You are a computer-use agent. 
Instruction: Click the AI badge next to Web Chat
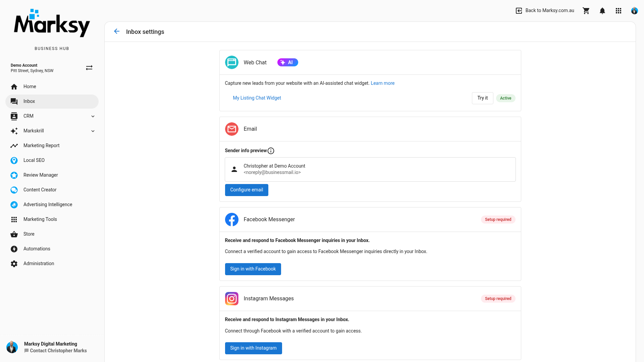pos(287,62)
